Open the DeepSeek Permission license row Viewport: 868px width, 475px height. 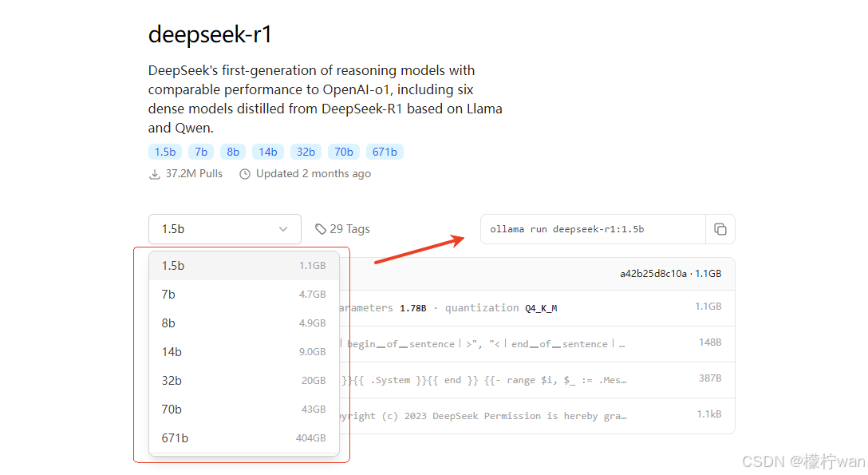[537, 416]
